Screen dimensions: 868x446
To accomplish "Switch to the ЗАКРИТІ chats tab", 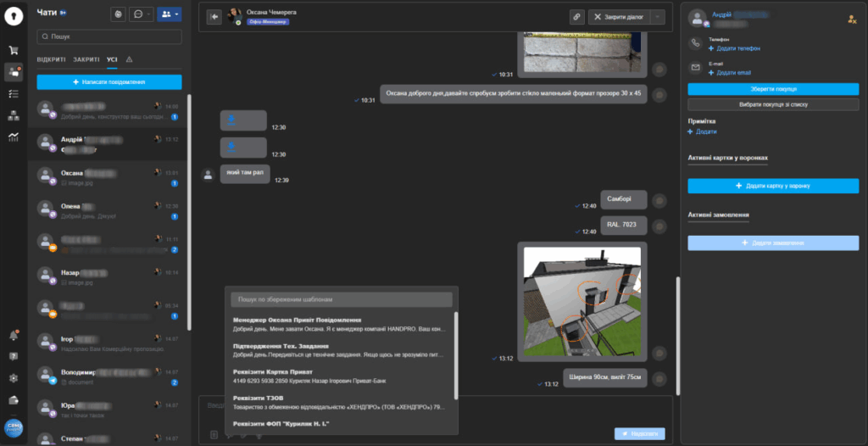I will pyautogui.click(x=86, y=59).
